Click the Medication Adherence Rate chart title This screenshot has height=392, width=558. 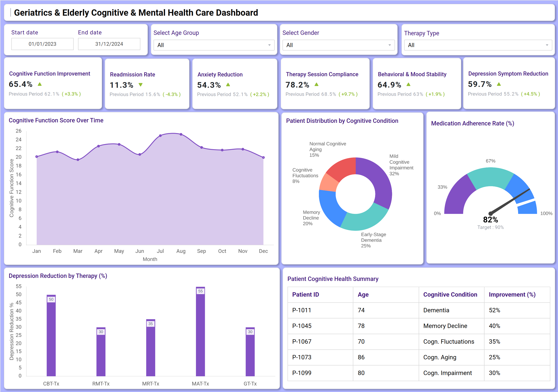[473, 123]
